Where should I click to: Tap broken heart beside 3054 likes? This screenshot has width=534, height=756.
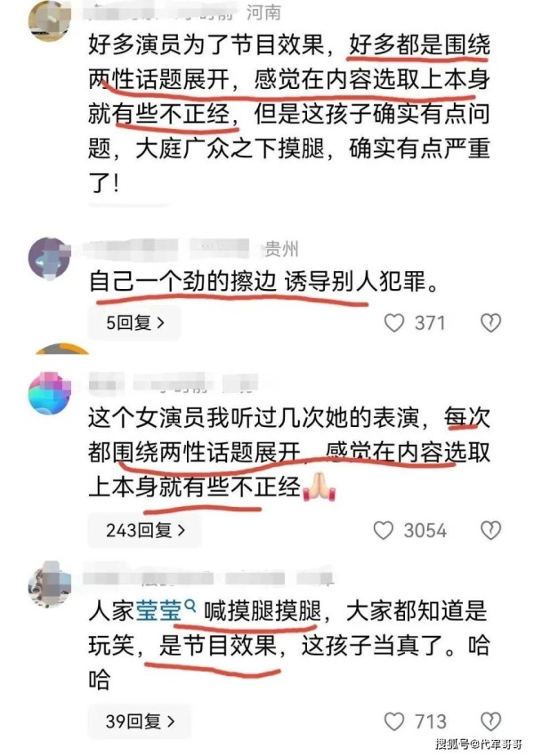point(491,530)
